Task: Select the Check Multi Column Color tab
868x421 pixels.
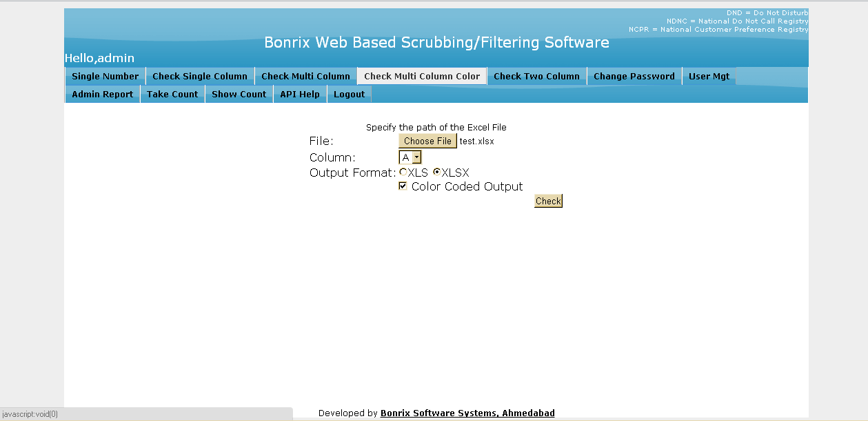Action: coord(422,77)
